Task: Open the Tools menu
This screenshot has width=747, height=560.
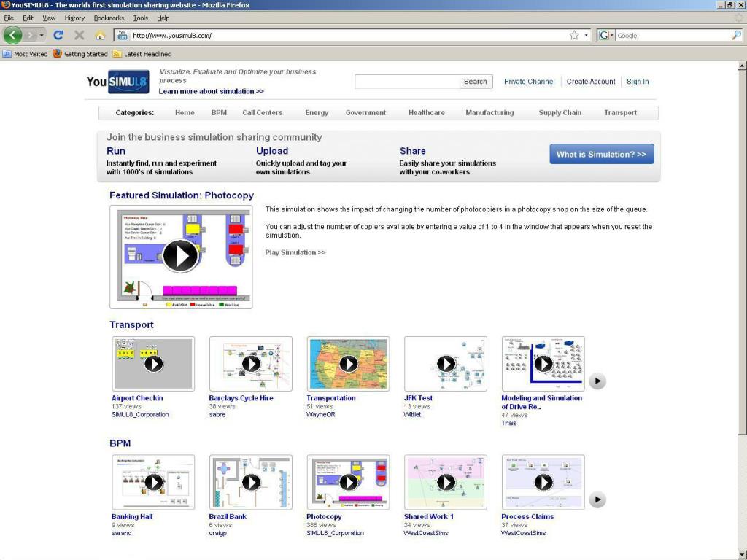Action: (140, 18)
